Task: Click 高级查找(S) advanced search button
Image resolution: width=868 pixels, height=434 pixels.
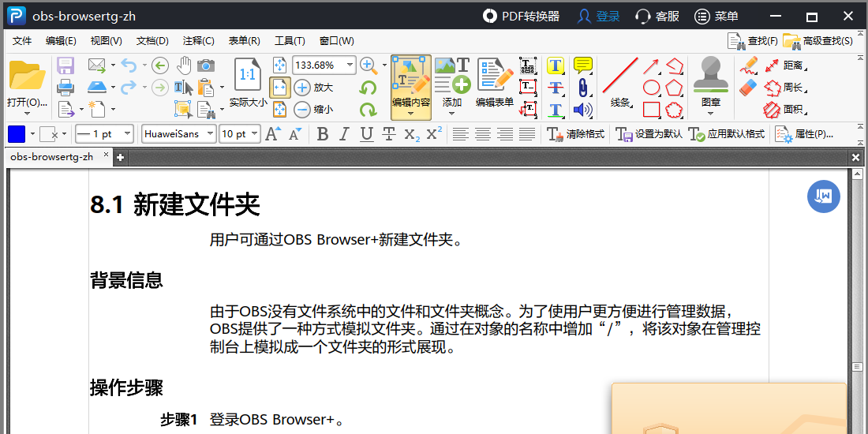Action: click(x=817, y=41)
